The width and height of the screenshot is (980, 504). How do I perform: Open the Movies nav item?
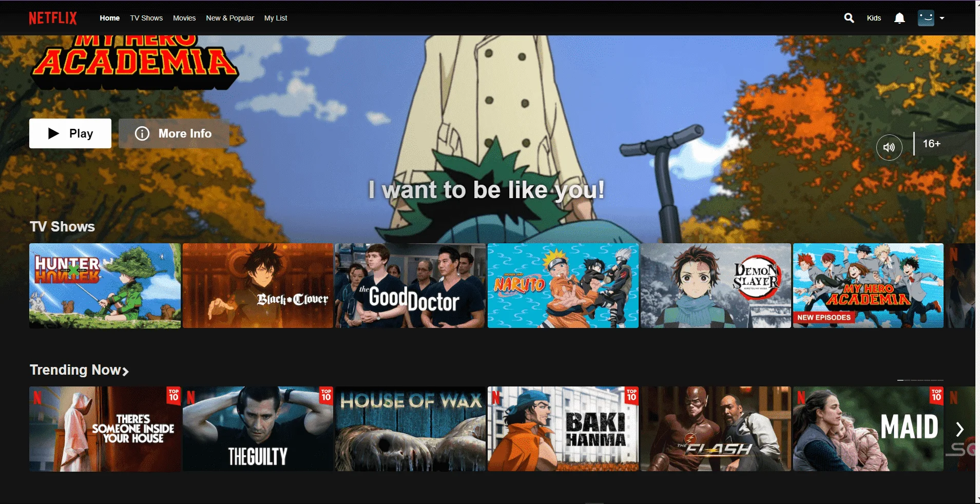click(184, 18)
